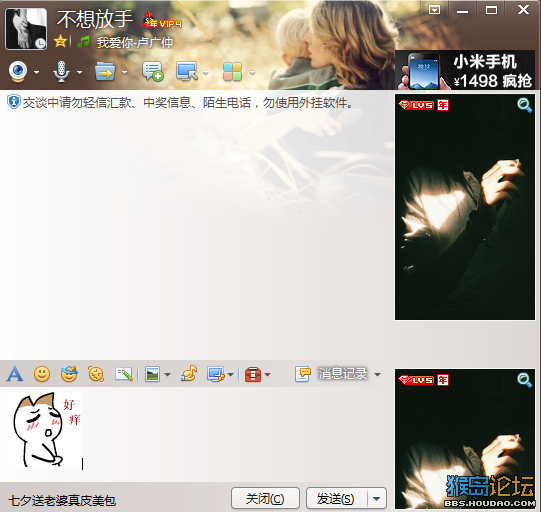
Task: Click the cat sticker in input box
Action: click(47, 430)
